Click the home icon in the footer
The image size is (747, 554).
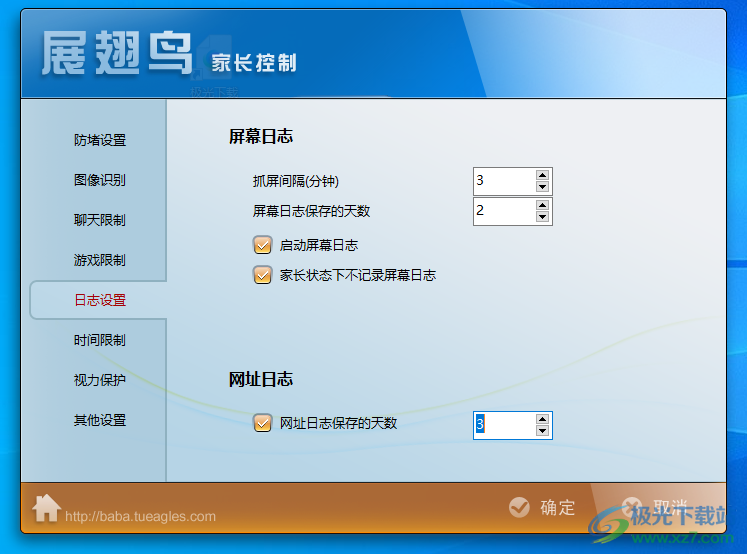tap(46, 508)
